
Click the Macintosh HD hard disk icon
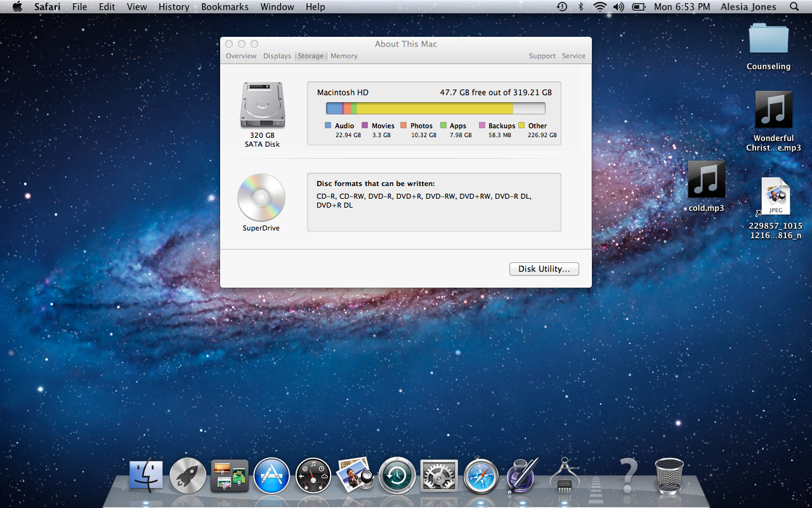point(262,105)
